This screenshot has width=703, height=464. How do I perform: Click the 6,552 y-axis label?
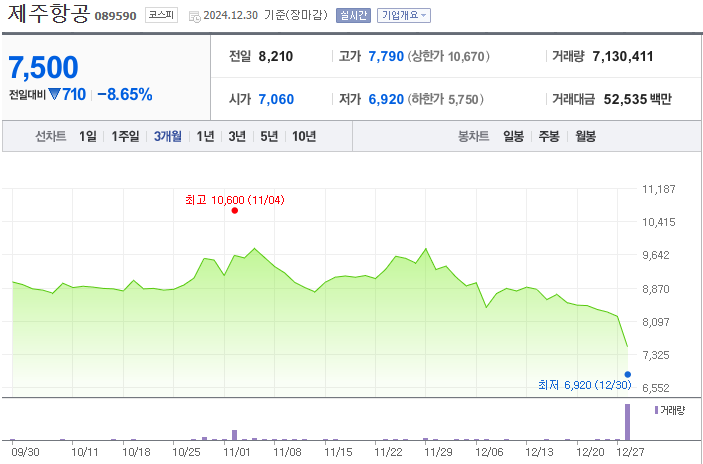[x=656, y=388]
